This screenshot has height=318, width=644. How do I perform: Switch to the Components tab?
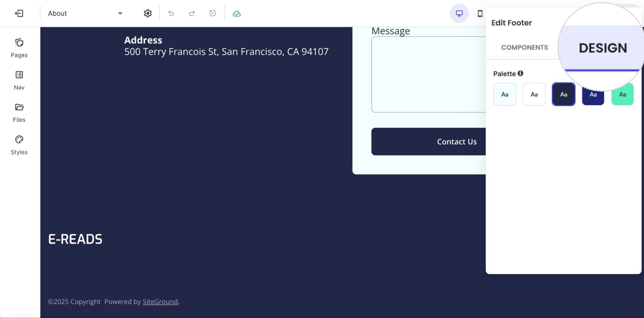coord(524,47)
